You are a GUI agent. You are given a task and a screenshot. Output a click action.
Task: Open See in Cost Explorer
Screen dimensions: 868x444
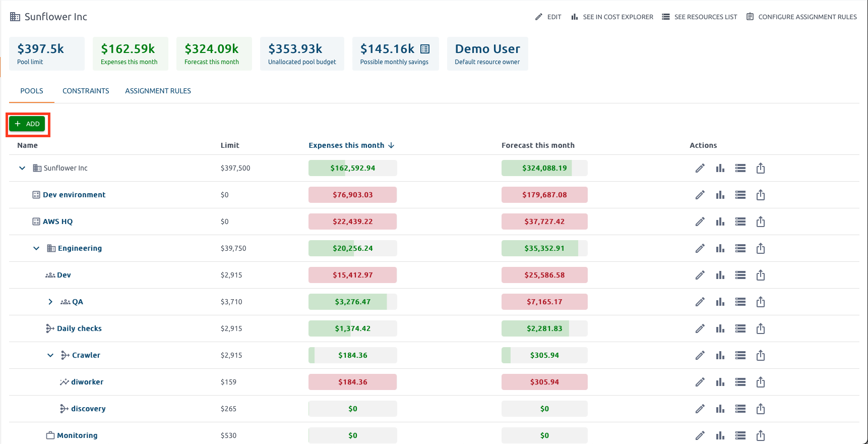(612, 17)
